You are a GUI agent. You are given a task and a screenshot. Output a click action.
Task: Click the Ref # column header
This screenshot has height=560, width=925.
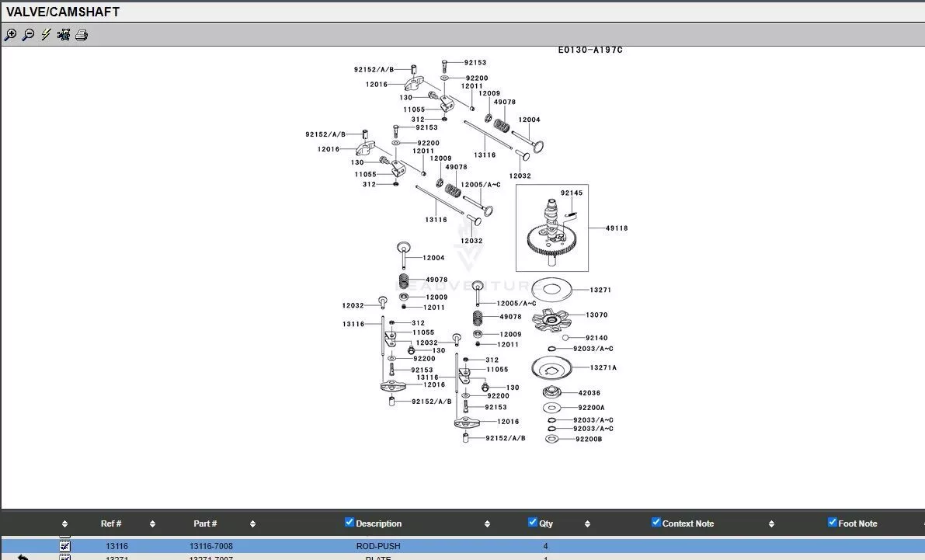pyautogui.click(x=111, y=523)
